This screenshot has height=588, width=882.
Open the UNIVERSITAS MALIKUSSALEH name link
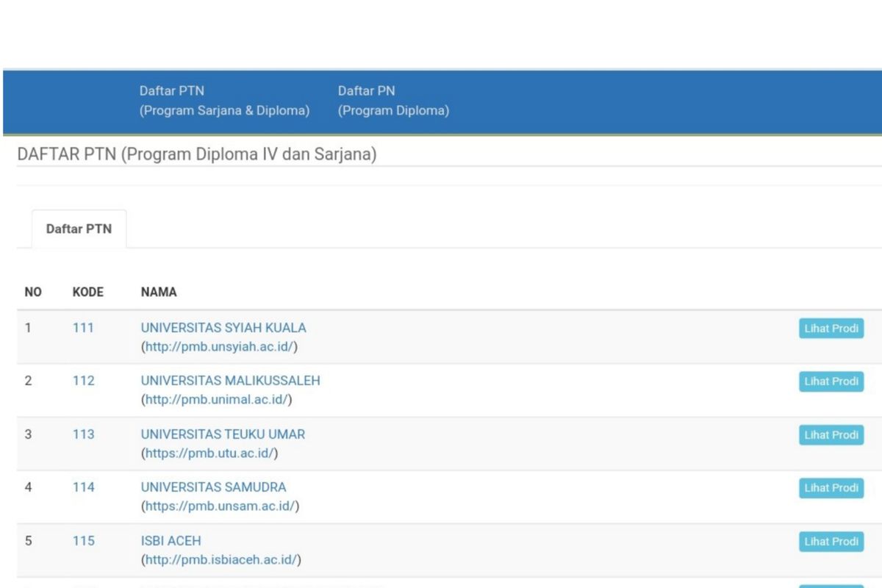tap(230, 381)
